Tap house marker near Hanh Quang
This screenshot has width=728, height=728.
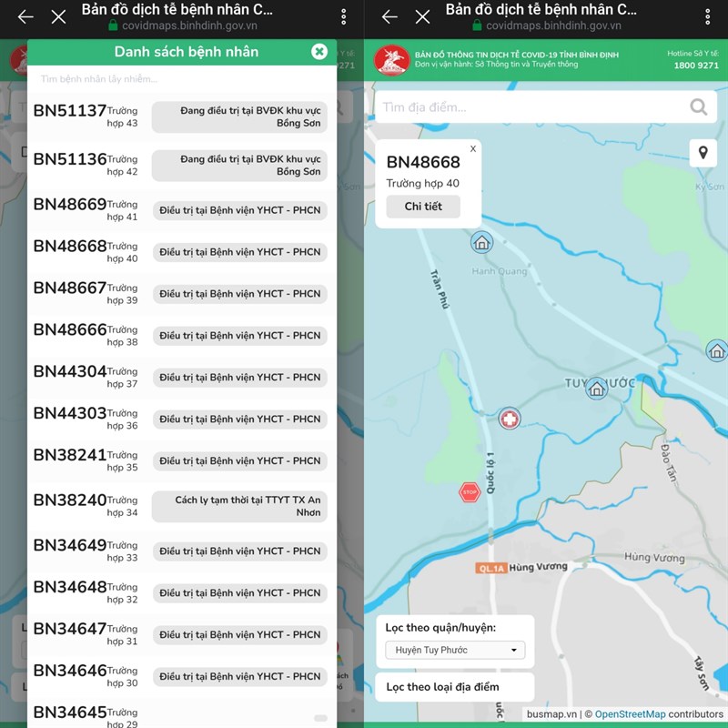[x=481, y=242]
